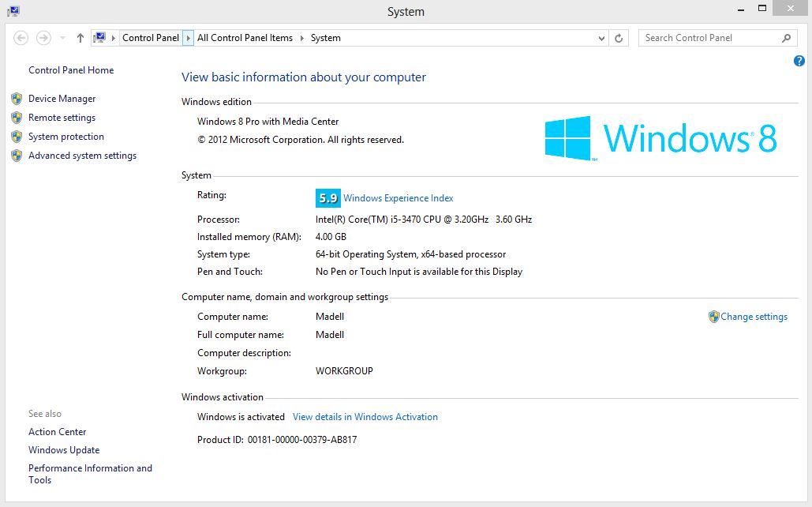Screen dimensions: 812x507
Task: Open the chevron after Control Panel breadcrumb
Action: tap(187, 37)
